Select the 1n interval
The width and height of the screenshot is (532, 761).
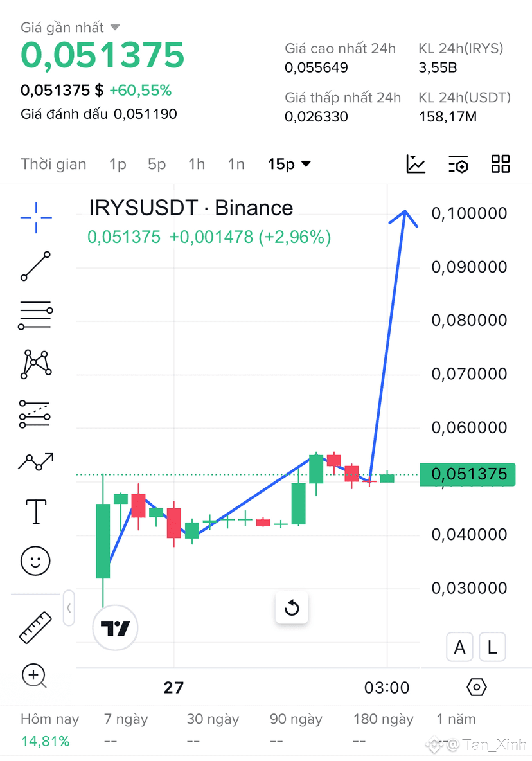[236, 164]
